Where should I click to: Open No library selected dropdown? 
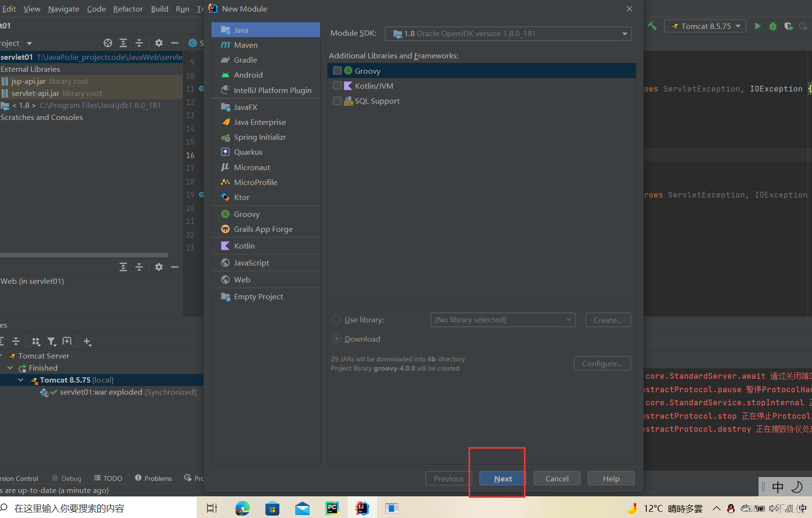click(503, 319)
